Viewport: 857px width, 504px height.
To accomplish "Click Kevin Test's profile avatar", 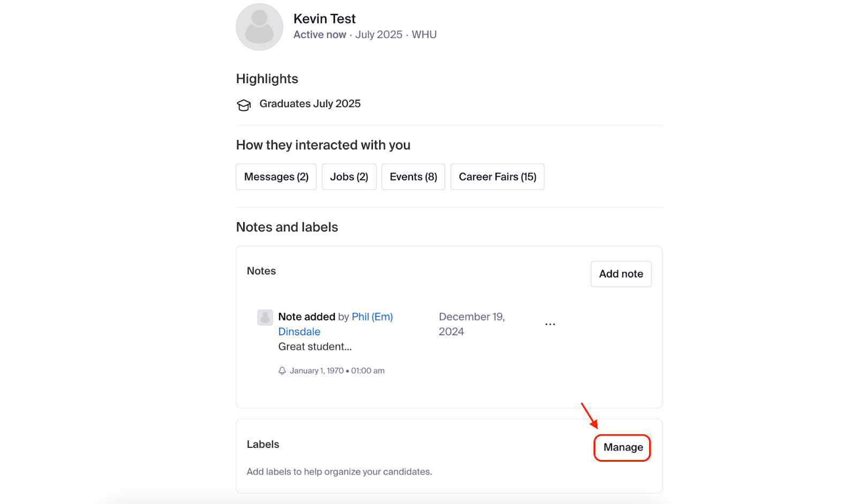I will coord(259,27).
